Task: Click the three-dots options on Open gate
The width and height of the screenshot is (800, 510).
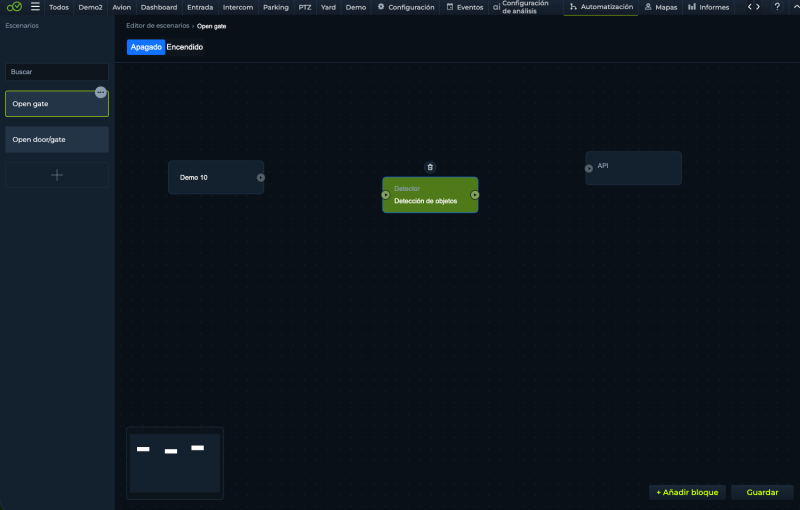Action: (x=101, y=92)
